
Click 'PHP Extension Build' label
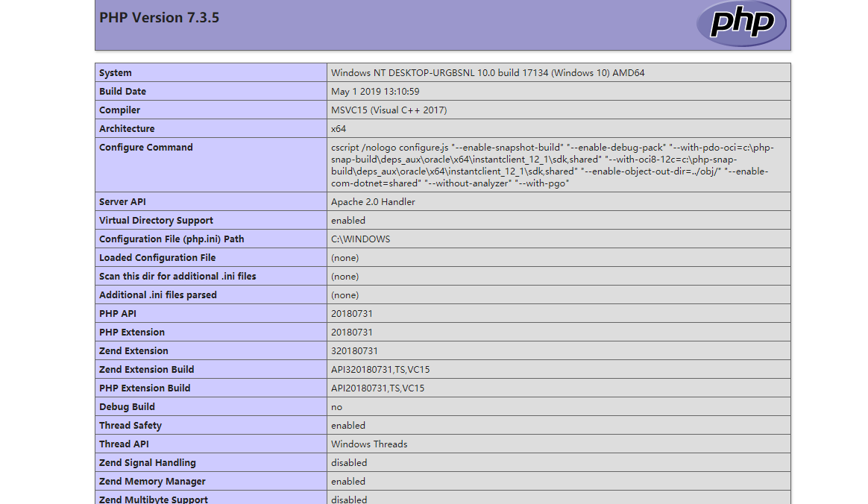coord(145,388)
